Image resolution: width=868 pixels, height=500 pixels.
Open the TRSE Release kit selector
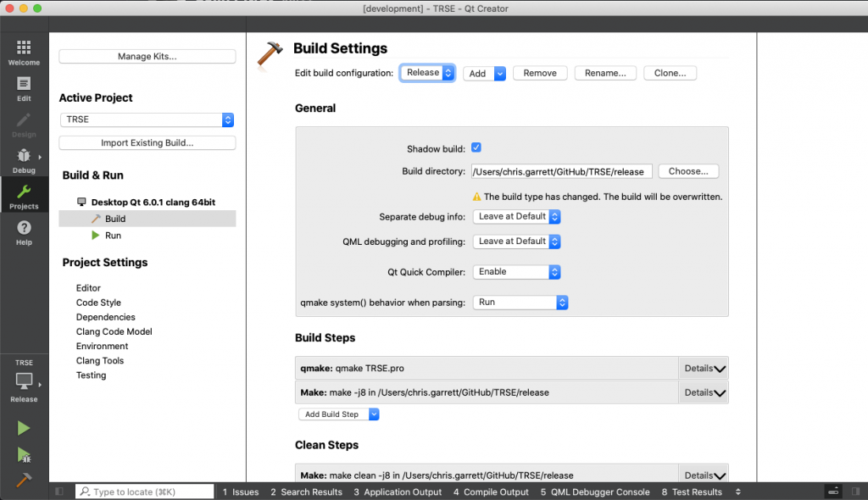[24, 381]
